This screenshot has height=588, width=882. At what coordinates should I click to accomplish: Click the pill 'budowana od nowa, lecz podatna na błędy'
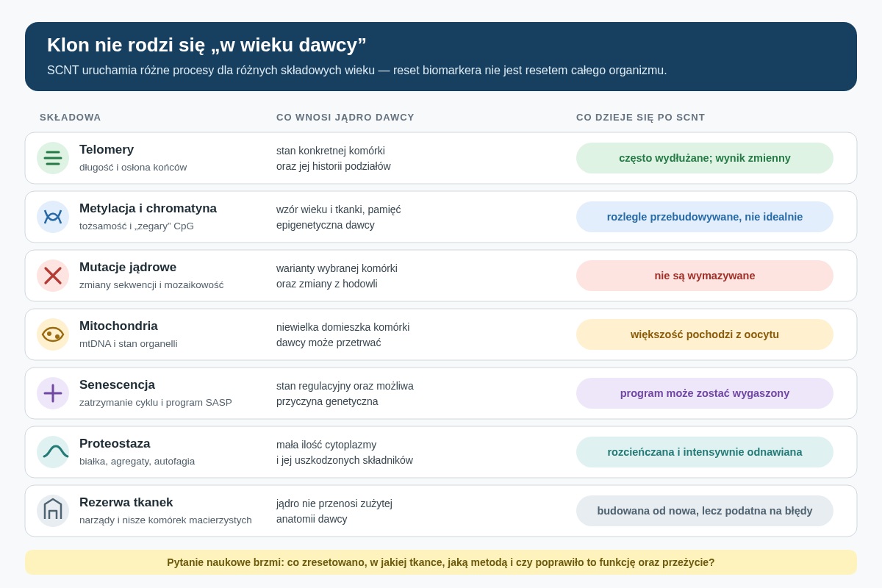pos(705,511)
